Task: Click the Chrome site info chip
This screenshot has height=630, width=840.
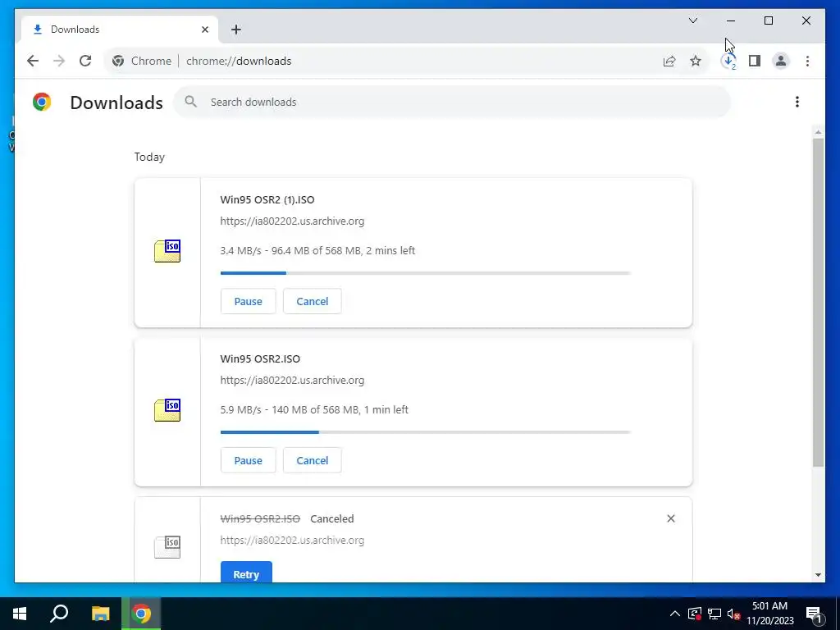Action: coord(142,61)
